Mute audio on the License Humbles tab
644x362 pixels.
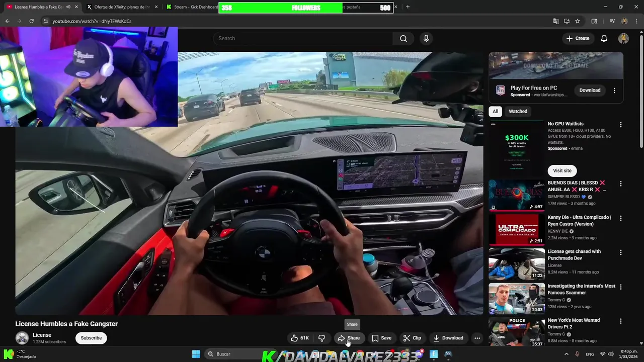point(68,7)
